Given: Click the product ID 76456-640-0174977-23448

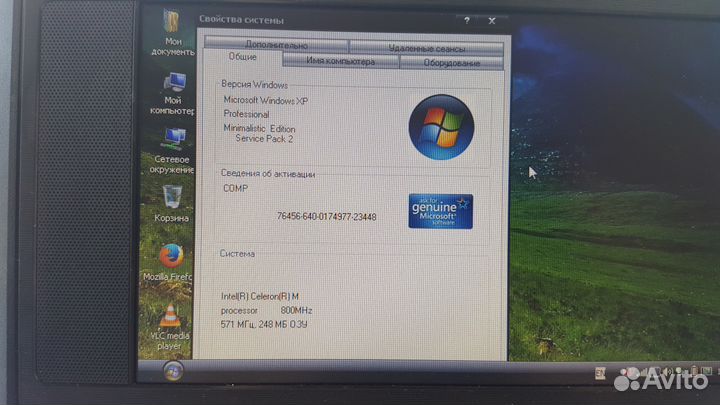Looking at the screenshot, I should (x=326, y=216).
